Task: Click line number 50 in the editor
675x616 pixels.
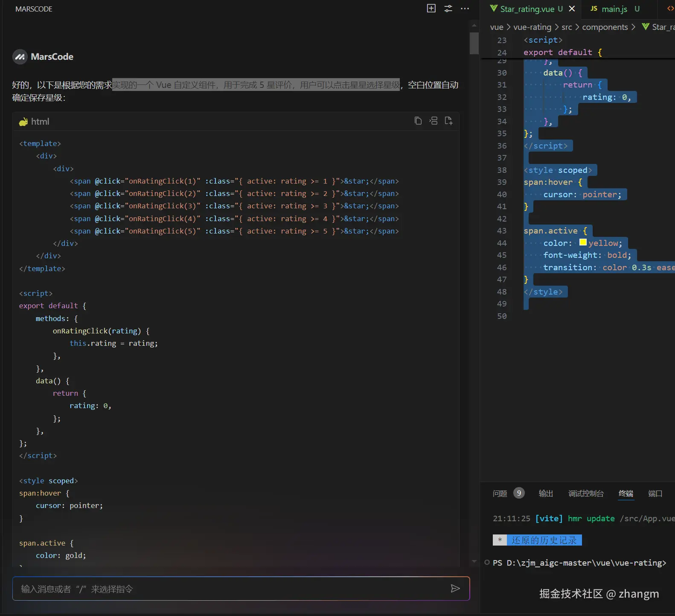Action: 502,316
